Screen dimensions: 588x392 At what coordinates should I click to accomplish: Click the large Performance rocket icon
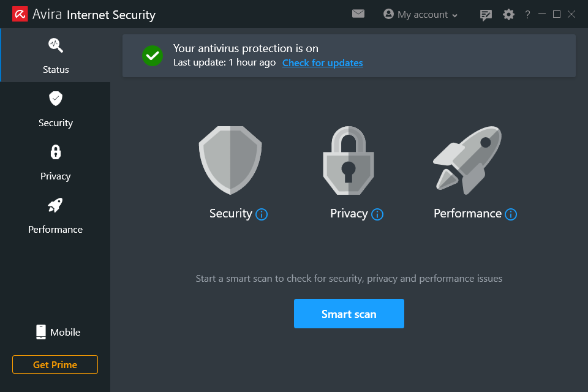tap(467, 160)
